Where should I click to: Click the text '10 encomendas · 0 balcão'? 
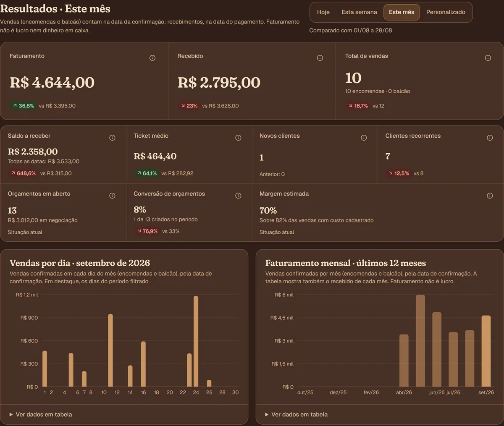click(378, 91)
